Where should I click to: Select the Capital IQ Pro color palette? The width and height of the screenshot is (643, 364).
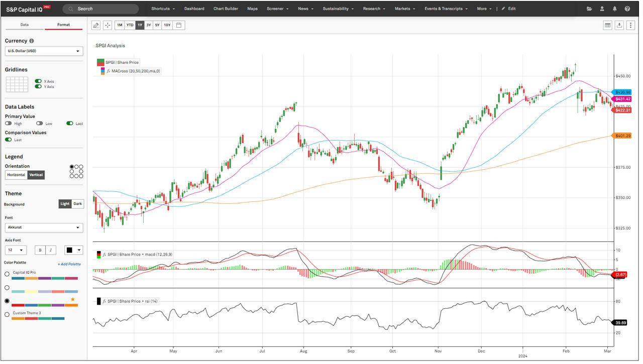pos(7,274)
